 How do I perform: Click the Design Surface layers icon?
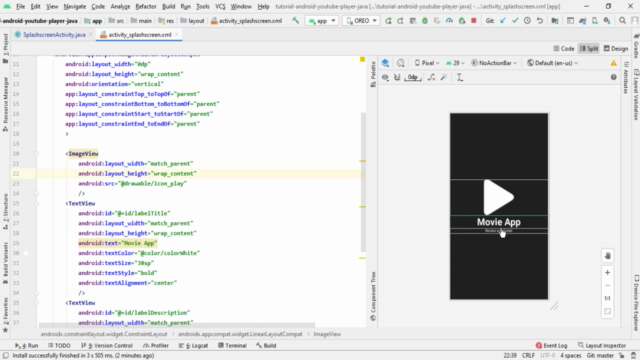[385, 63]
